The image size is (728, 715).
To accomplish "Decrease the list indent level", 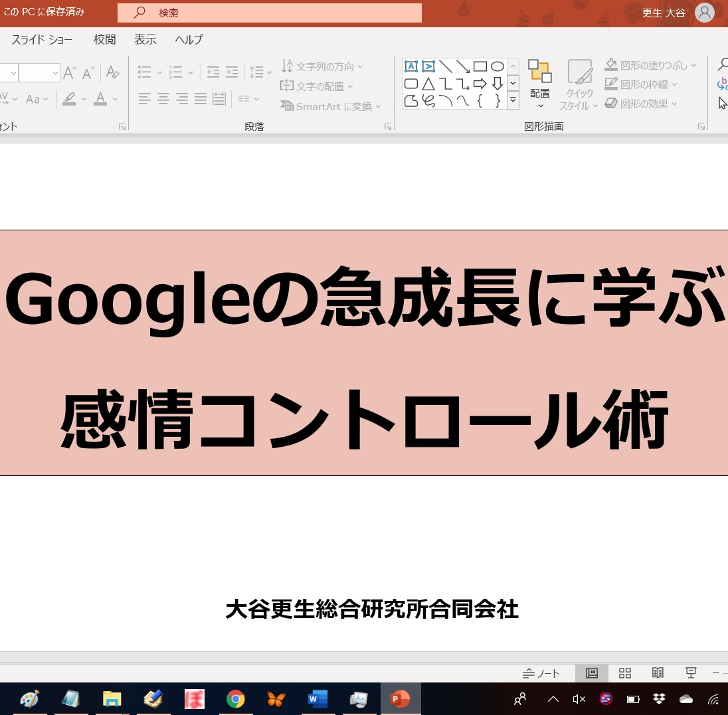I will tap(213, 72).
